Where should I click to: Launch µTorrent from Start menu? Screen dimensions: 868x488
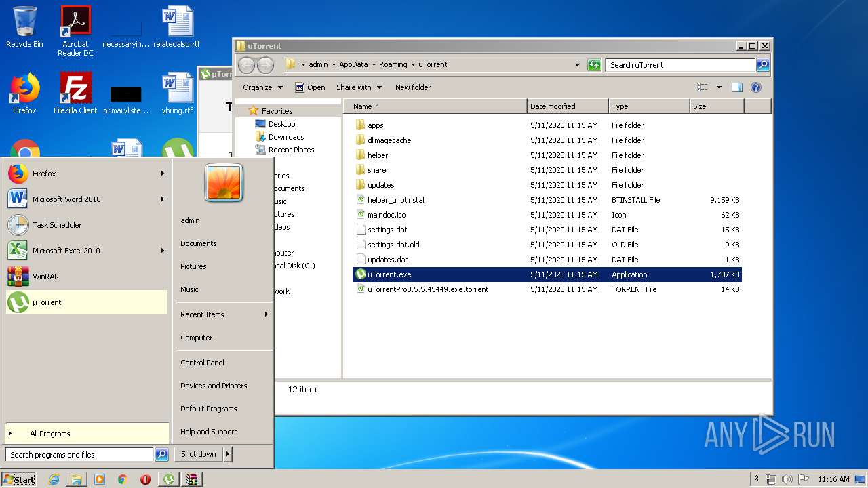click(x=86, y=302)
